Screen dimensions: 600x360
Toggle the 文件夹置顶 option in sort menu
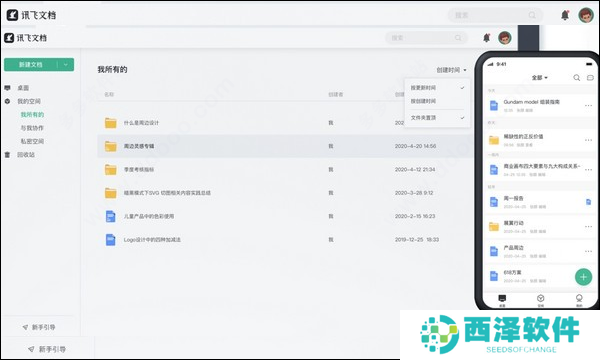click(437, 118)
